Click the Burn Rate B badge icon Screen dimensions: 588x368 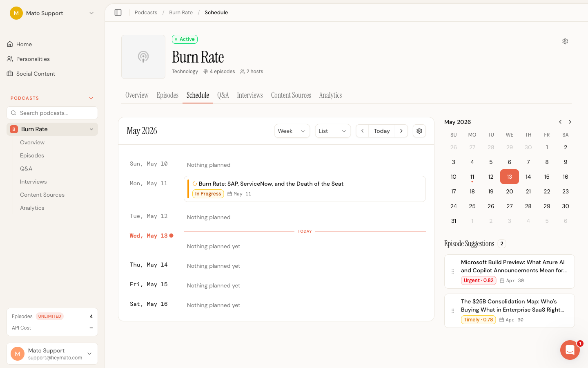pyautogui.click(x=14, y=129)
